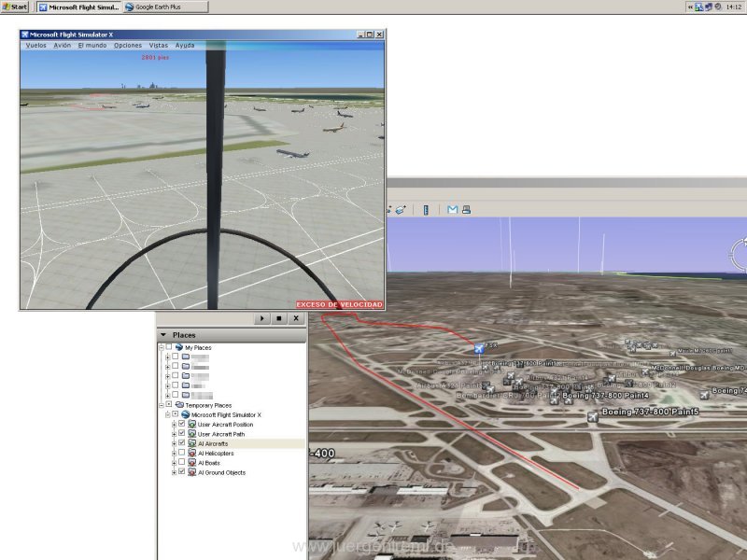Enable the AI Helicopters checkbox
This screenshot has width=747, height=560.
click(x=181, y=453)
